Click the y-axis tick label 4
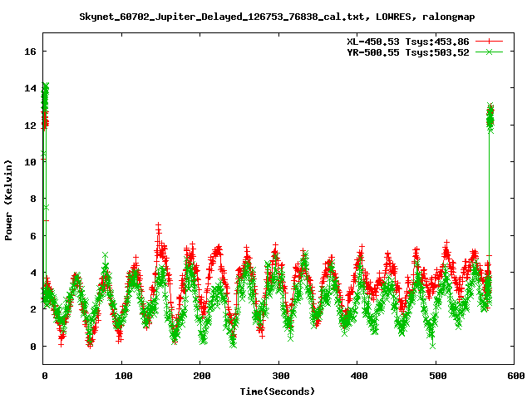Viewport: 532px width, 399px height. [33, 273]
